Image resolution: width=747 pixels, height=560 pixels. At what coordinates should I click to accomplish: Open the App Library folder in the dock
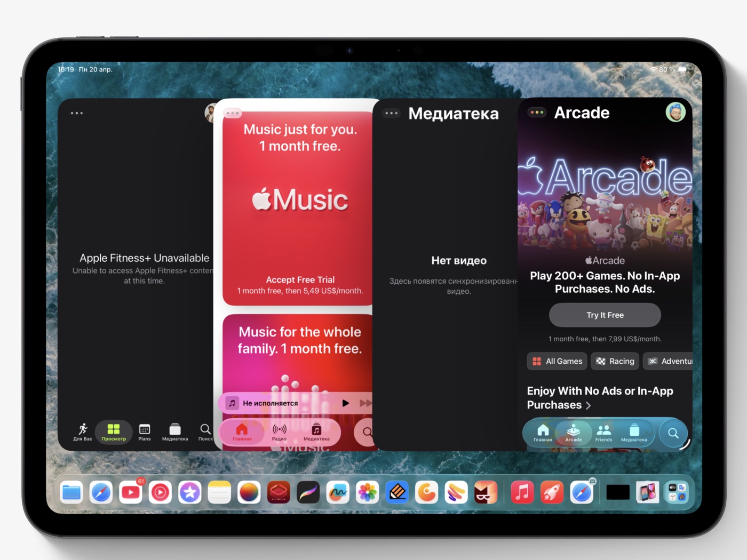pyautogui.click(x=677, y=492)
